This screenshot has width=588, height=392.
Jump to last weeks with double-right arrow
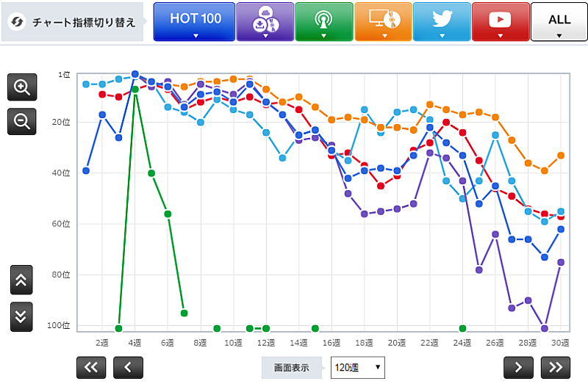(556, 367)
